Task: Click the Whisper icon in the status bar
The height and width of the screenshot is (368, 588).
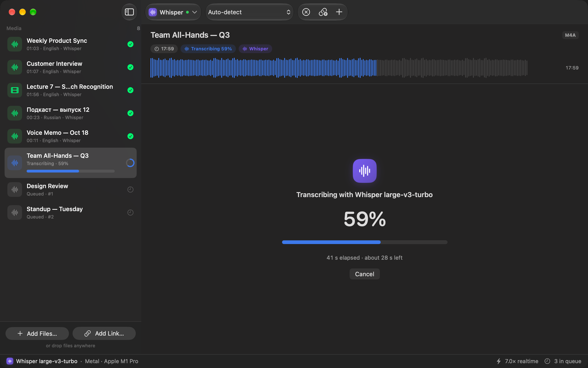Action: tap(10, 361)
